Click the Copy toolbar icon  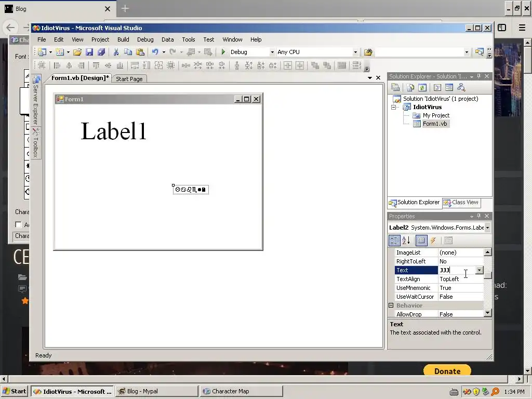128,52
